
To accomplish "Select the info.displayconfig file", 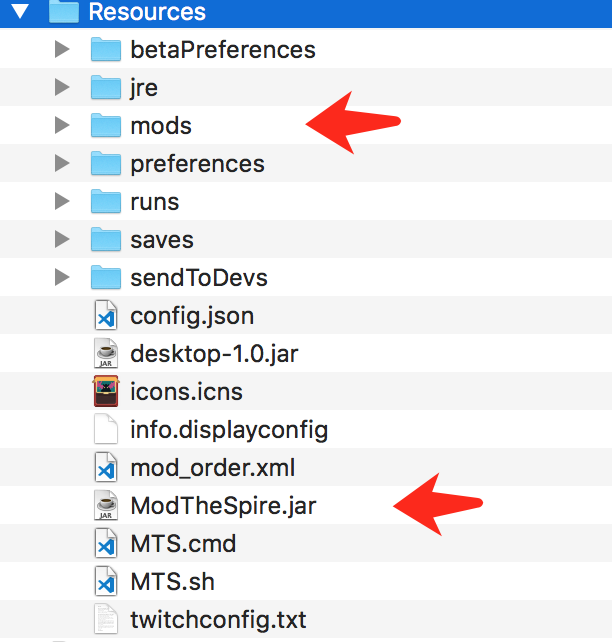I will (228, 430).
